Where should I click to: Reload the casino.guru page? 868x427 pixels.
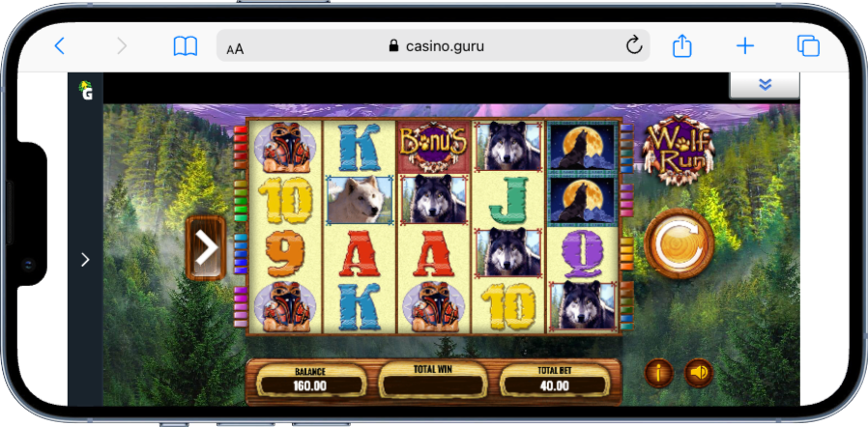click(634, 46)
